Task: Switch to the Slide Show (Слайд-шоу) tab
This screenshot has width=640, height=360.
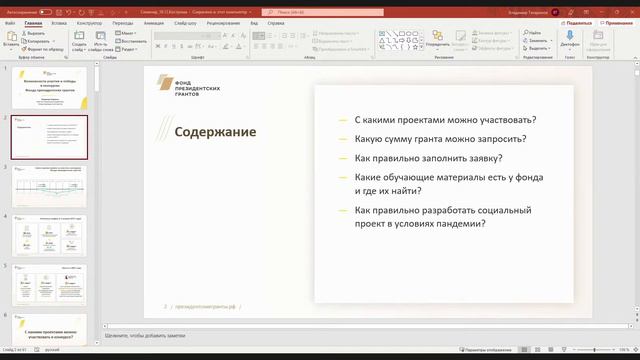Action: (x=185, y=23)
